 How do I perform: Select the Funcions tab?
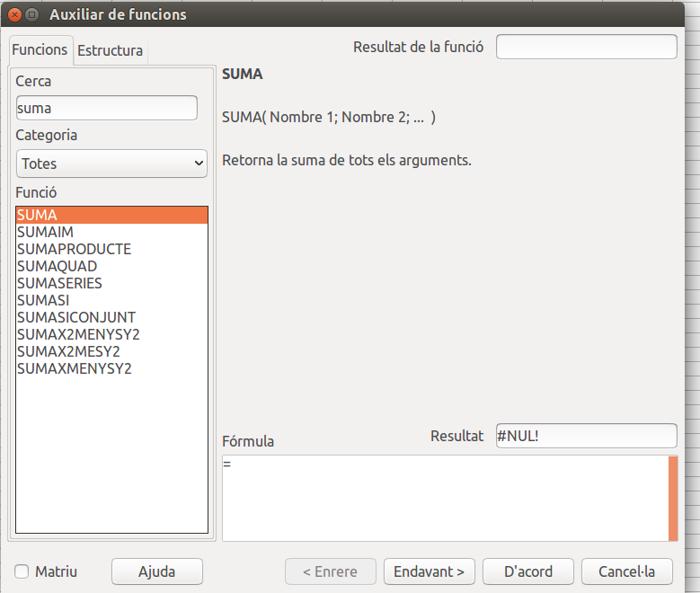[40, 50]
